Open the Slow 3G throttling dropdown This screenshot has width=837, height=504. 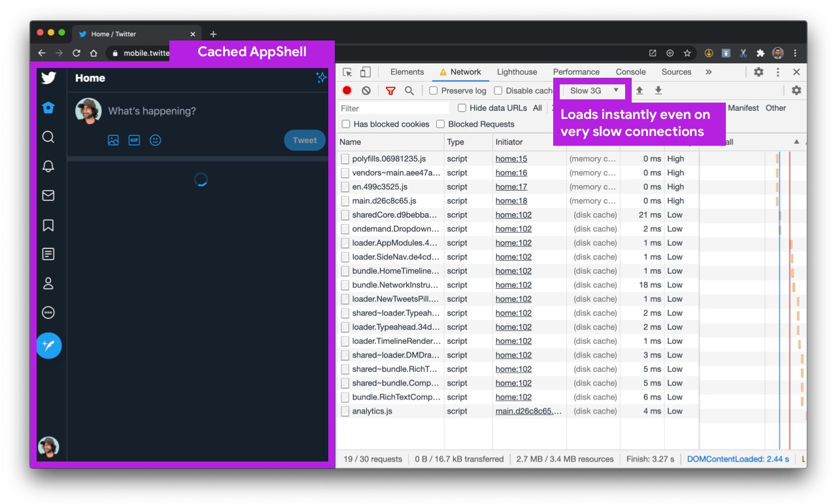tap(594, 90)
